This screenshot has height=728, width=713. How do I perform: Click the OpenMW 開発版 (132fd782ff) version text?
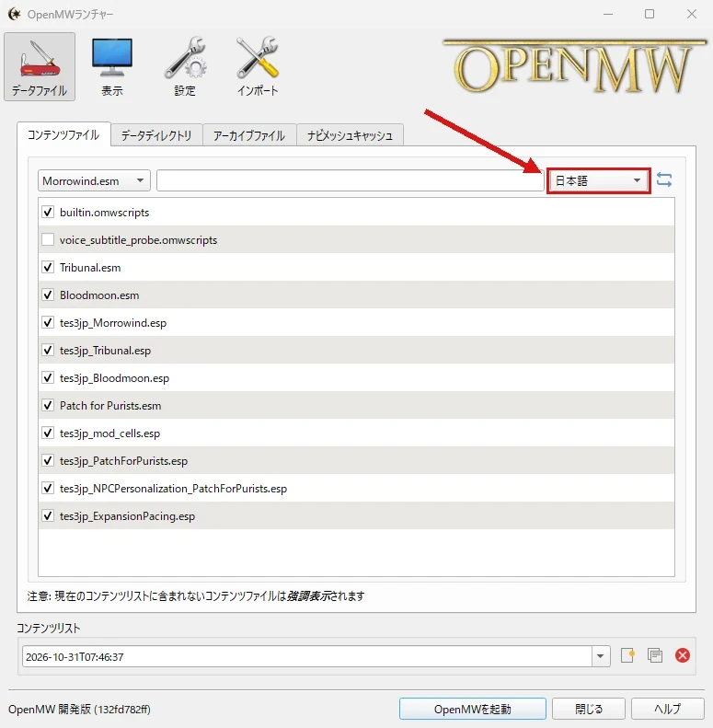[x=79, y=710]
